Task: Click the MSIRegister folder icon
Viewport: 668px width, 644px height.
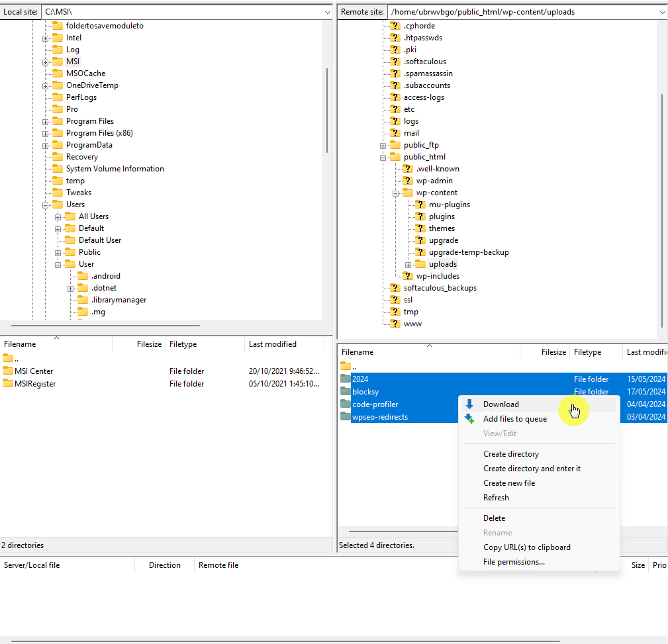Action: 8,383
